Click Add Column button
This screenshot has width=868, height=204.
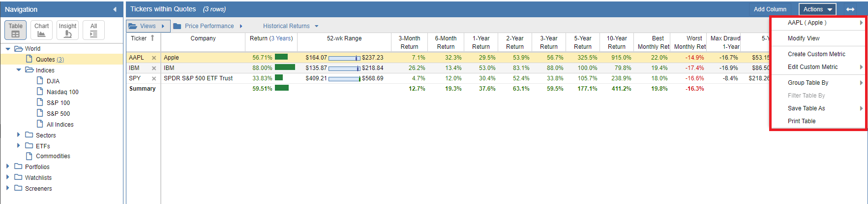pos(770,9)
